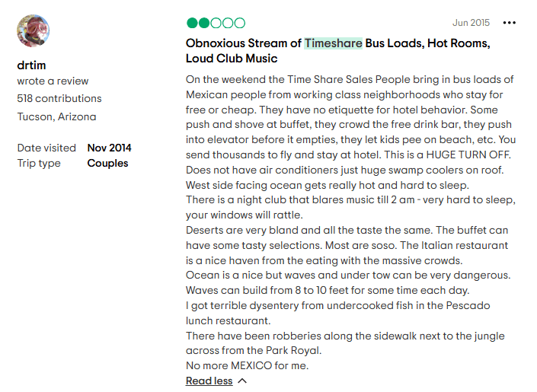View drtim's 518 contributions

[x=59, y=98]
